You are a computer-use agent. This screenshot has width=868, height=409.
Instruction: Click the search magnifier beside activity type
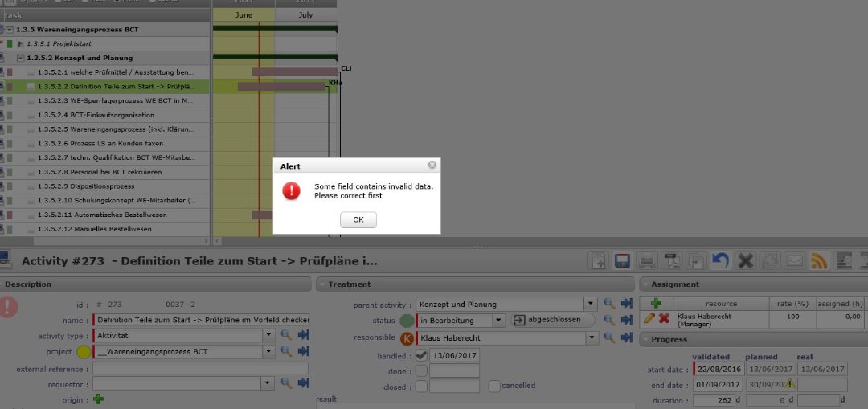pos(286,335)
